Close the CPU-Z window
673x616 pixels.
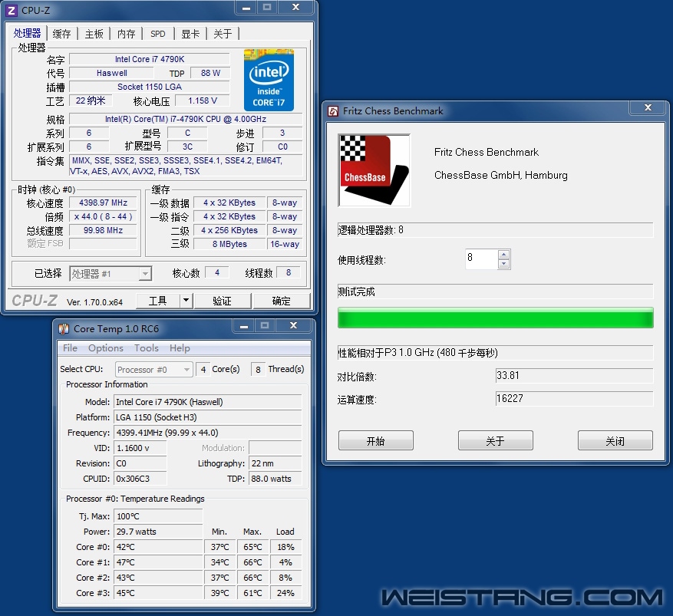[295, 8]
